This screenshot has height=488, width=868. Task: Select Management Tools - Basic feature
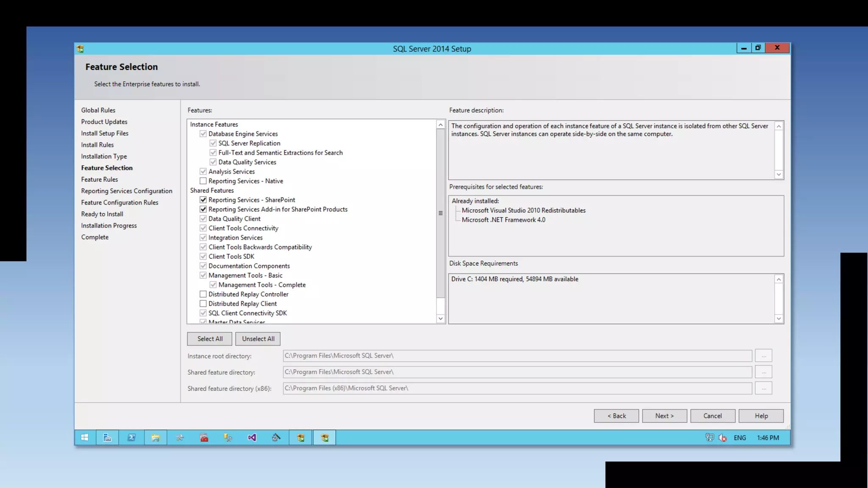coord(245,275)
